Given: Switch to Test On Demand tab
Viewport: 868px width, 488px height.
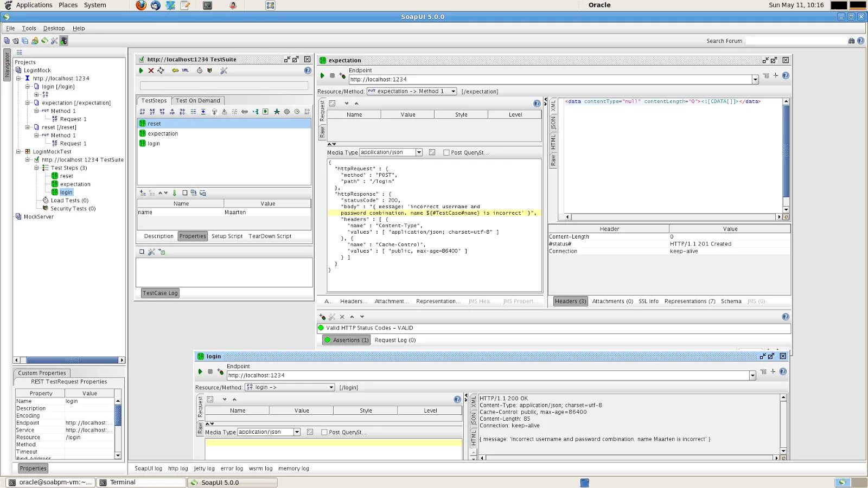Looking at the screenshot, I should click(x=198, y=101).
